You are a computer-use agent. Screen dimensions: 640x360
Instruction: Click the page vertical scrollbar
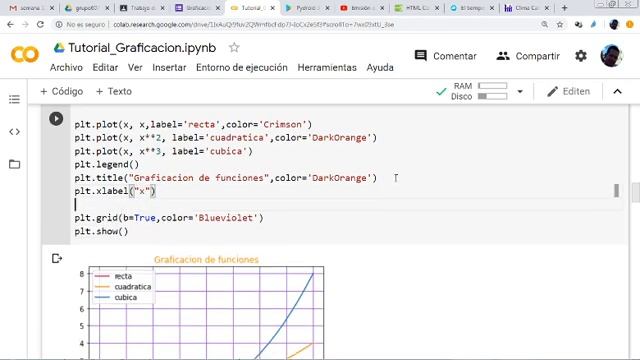636,192
